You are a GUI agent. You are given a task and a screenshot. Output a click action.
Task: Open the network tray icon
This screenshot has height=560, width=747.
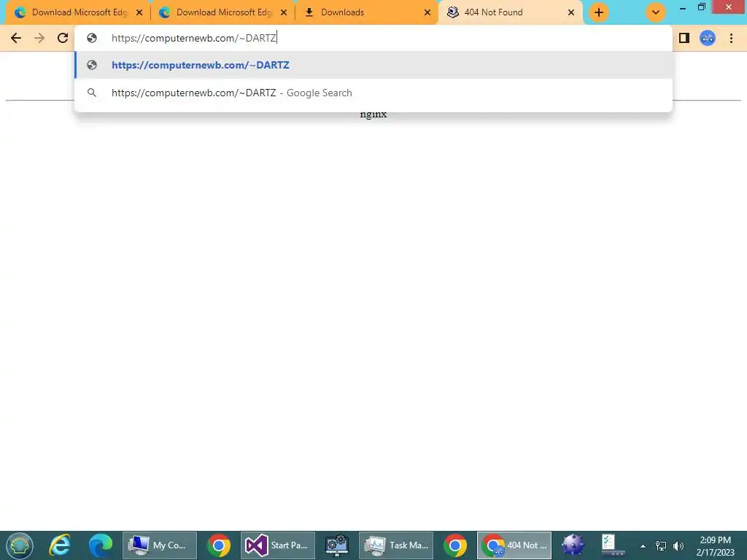(661, 546)
